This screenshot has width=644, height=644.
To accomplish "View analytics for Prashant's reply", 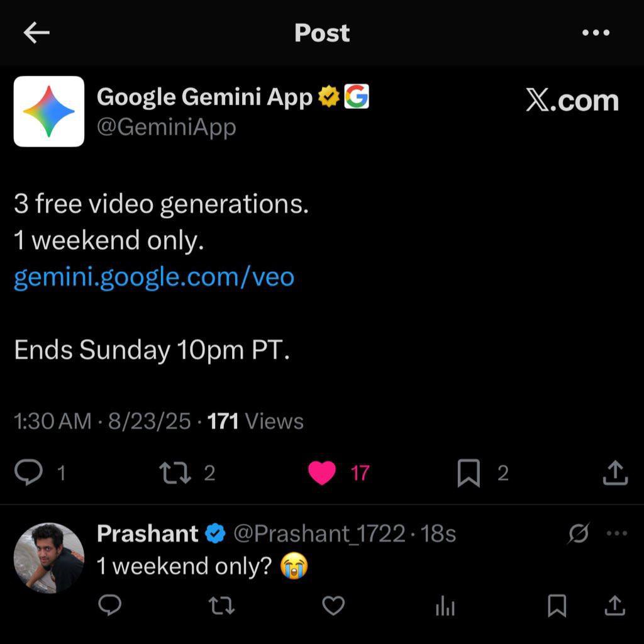I will pos(445,606).
